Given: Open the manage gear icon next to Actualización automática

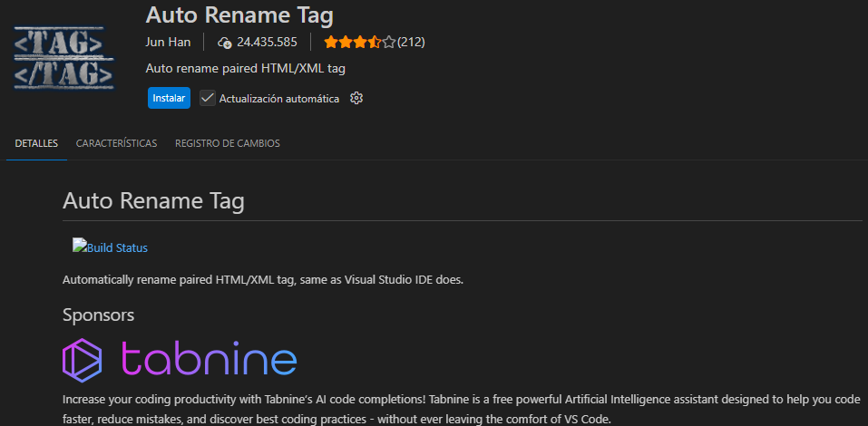Looking at the screenshot, I should point(356,98).
